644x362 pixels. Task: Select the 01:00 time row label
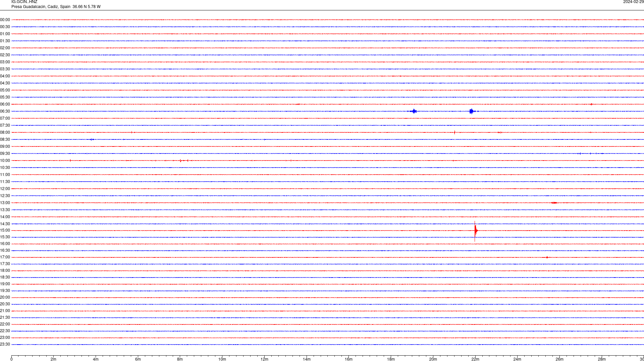(5, 34)
